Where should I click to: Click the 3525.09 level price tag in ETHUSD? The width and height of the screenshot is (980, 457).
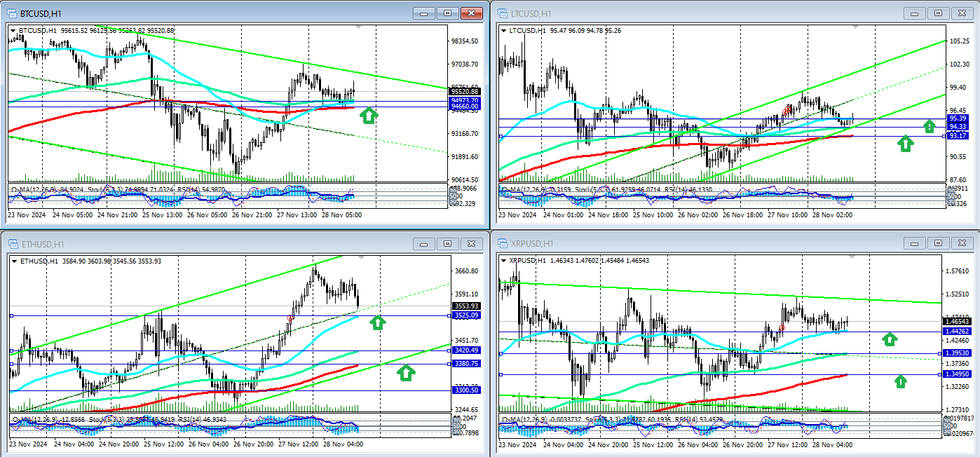click(466, 316)
